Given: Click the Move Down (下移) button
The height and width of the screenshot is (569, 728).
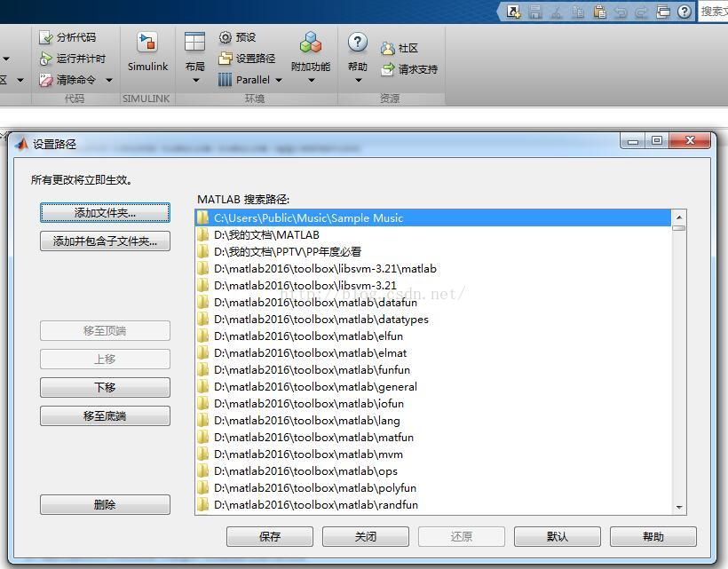Looking at the screenshot, I should point(105,387).
